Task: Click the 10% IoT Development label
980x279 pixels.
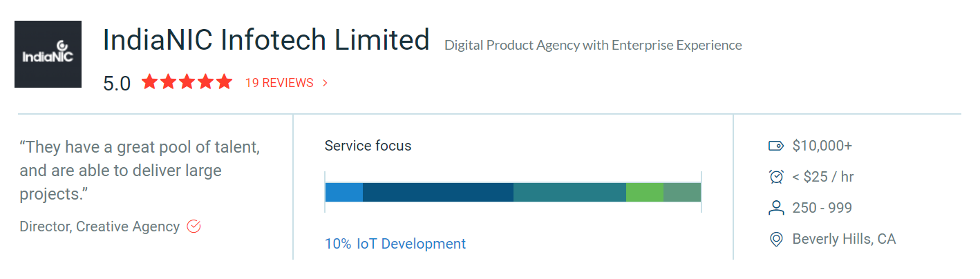Action: point(395,244)
